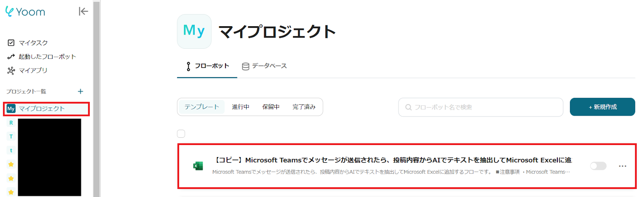Filter flowbots by 保留中
644x197 pixels.
click(x=271, y=107)
